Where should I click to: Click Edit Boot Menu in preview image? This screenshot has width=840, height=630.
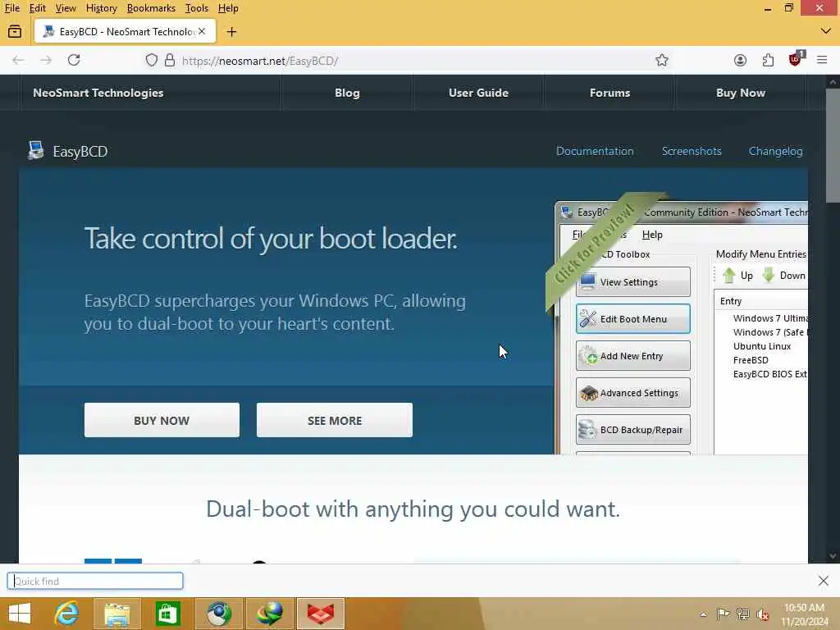point(632,319)
